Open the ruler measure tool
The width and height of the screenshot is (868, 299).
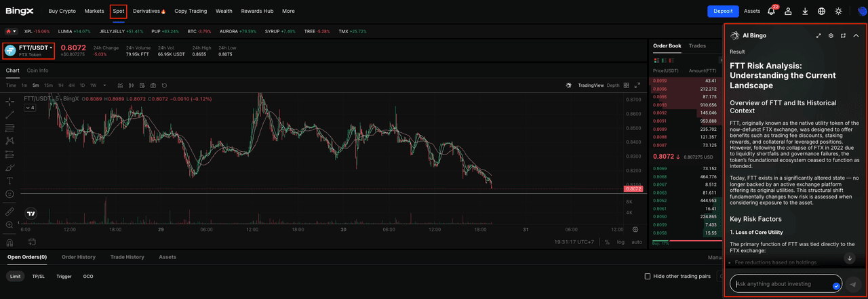click(x=9, y=212)
